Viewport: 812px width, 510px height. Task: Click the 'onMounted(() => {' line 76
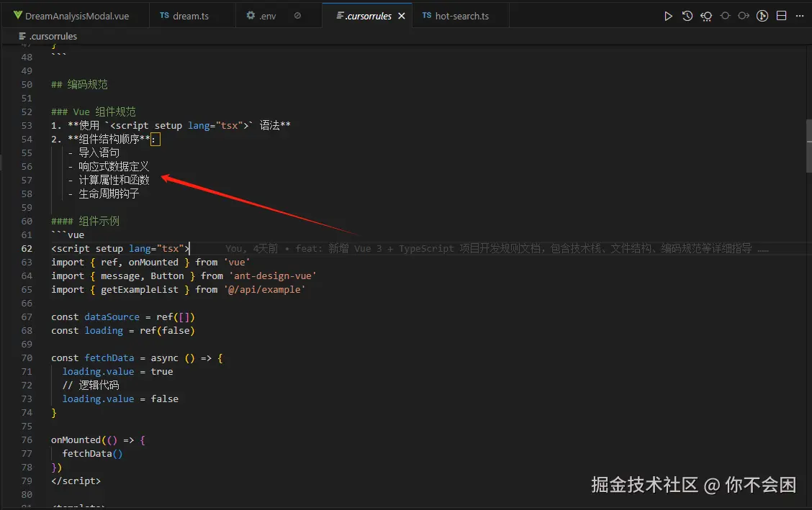click(98, 440)
